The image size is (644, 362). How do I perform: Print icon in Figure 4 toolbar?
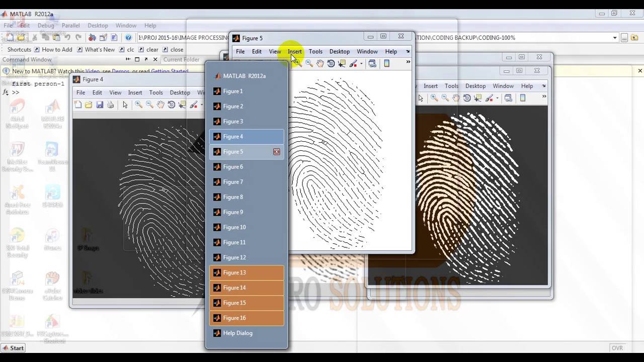pos(110,105)
